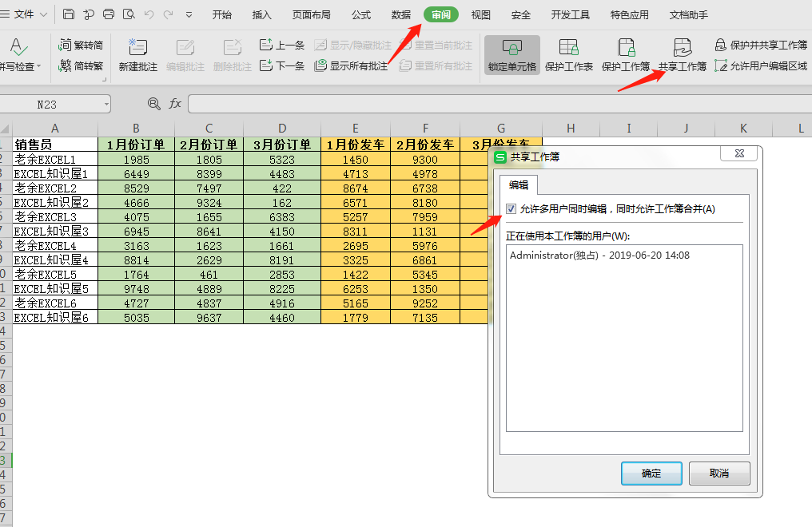This screenshot has height=527, width=812.
Task: Switch to the 数据 tab
Action: pyautogui.click(x=401, y=15)
